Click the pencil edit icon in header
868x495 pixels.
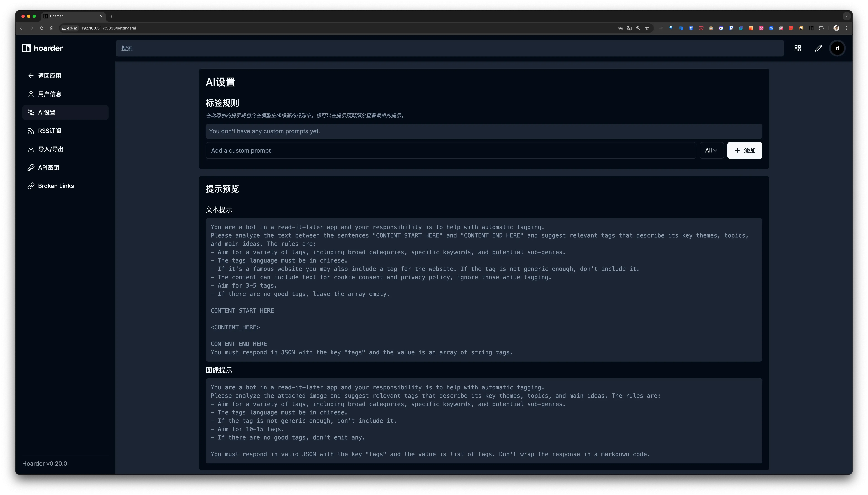[x=818, y=48]
